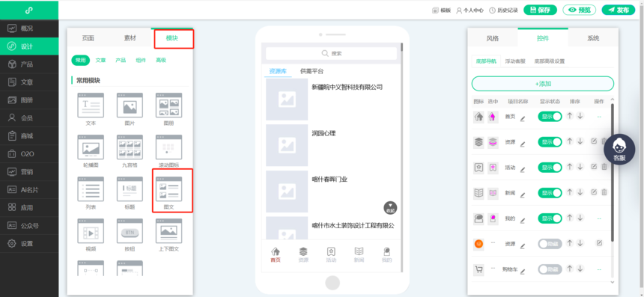
Task: Enable hidden 资源 row switch
Action: [550, 244]
